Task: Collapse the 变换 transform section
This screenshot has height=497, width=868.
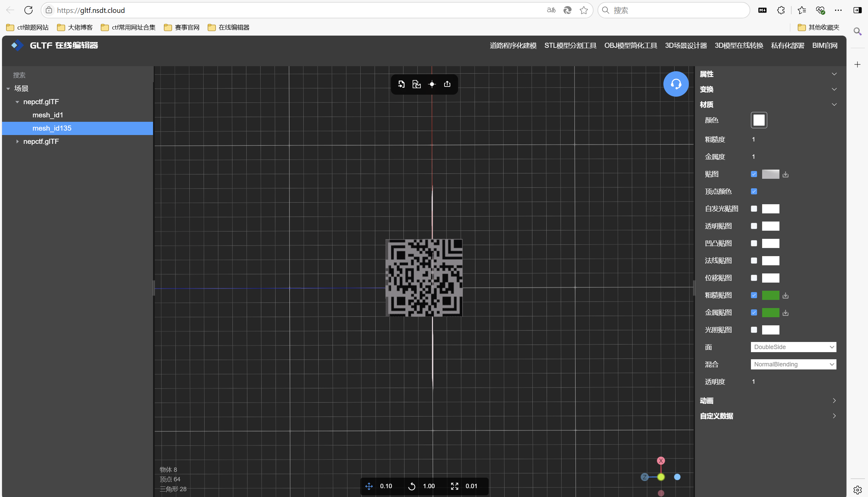Action: coord(834,90)
